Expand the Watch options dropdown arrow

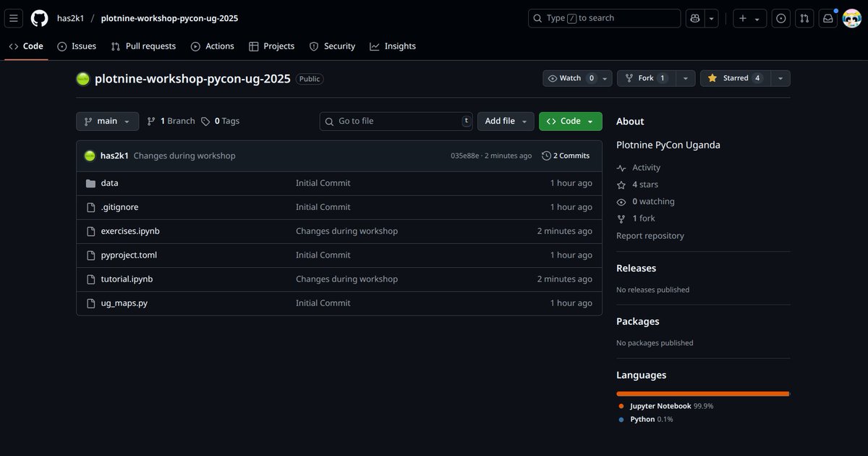click(x=605, y=78)
